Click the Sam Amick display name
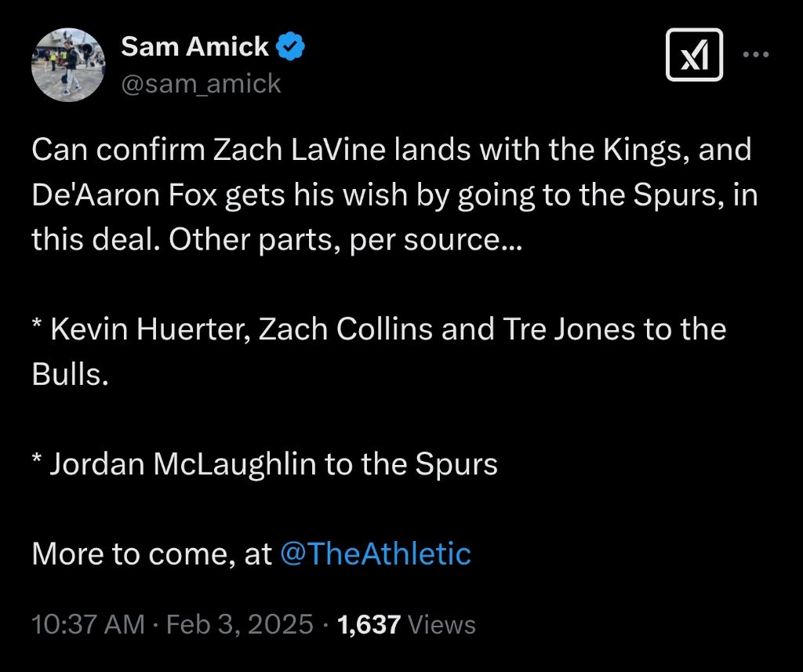The height and width of the screenshot is (672, 803). (x=194, y=47)
